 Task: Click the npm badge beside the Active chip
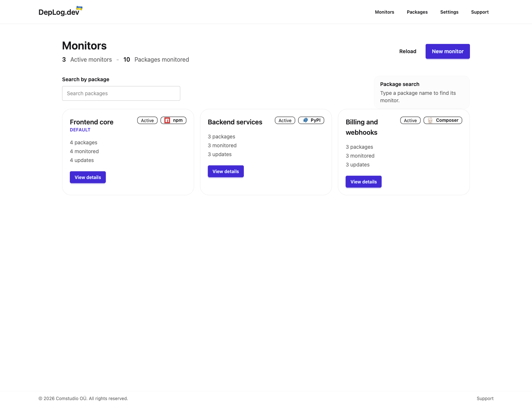173,120
